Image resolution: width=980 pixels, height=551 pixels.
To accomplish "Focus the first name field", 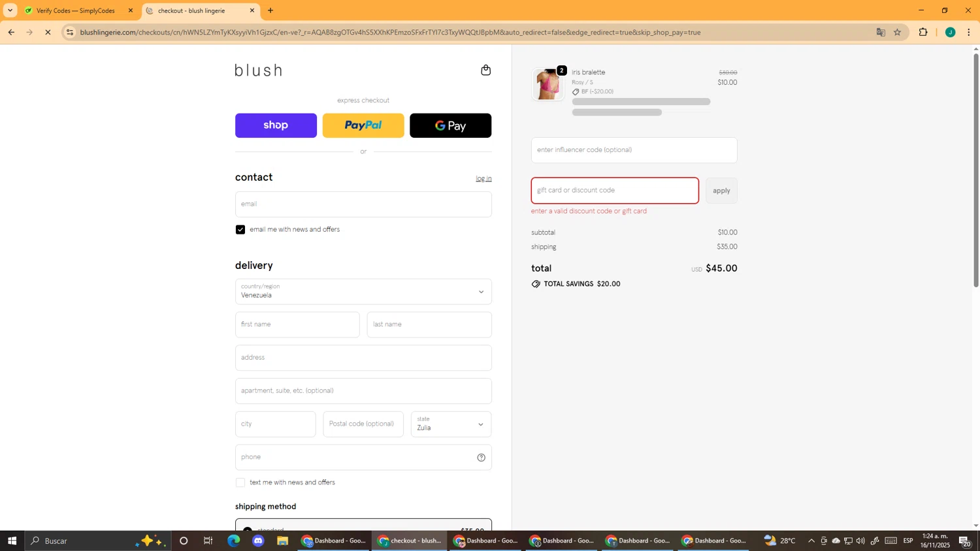I will coord(297,324).
